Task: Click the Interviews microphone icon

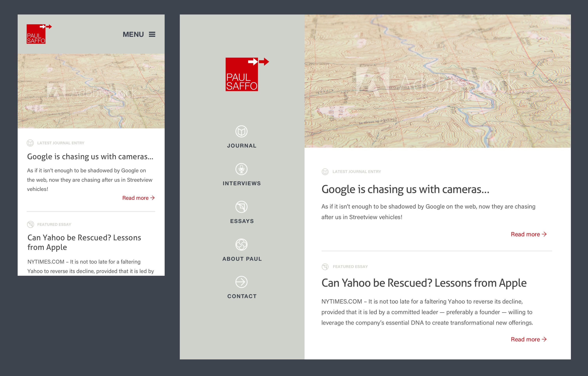Action: coord(241,169)
